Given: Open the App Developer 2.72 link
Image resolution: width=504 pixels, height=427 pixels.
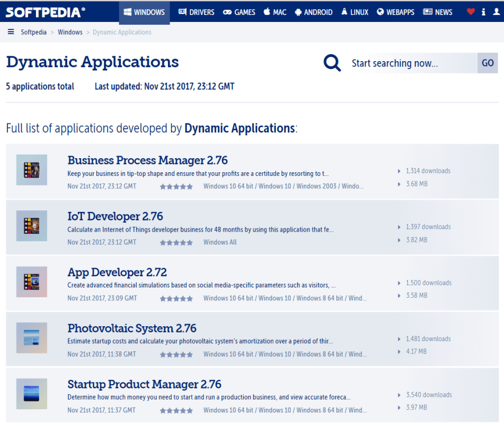Looking at the screenshot, I should [117, 272].
